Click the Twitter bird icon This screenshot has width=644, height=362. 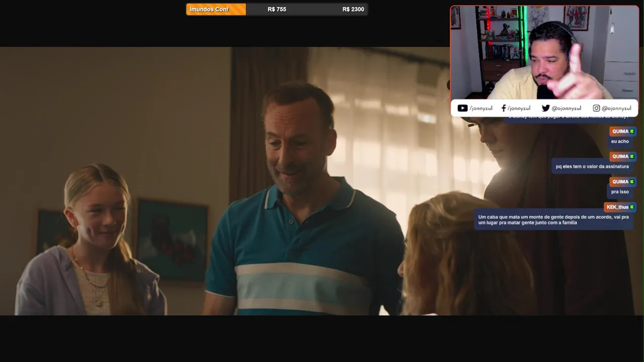pos(545,108)
